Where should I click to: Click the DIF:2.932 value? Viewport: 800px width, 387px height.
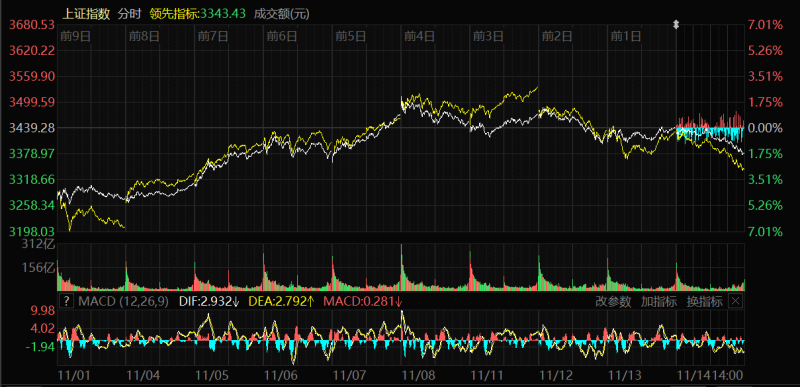click(209, 301)
